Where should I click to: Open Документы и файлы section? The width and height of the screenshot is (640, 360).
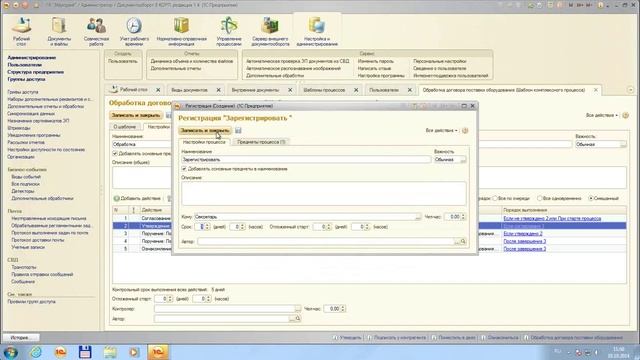pos(59,31)
